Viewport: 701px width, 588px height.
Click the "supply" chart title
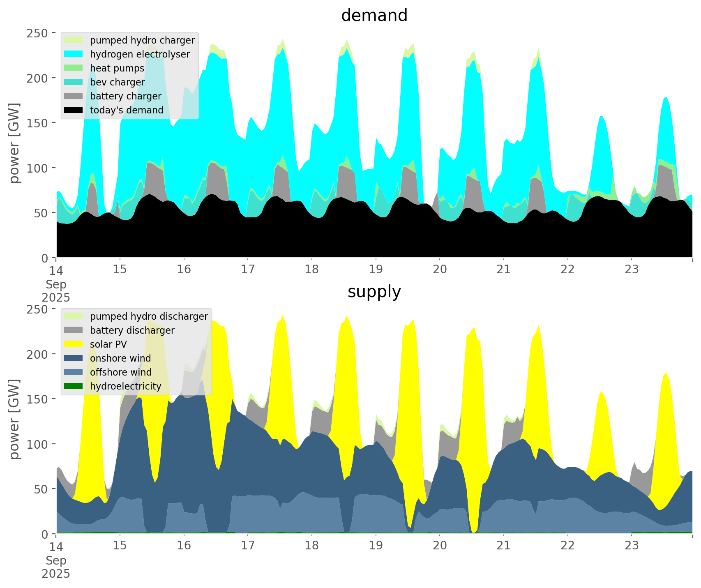tap(374, 292)
